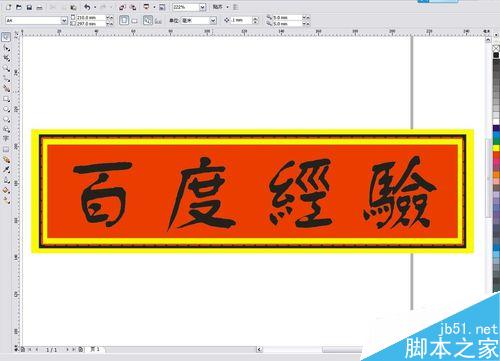Viewport: 500px width, 361px height.
Task: Select the 度 character on the banner
Action: 202,193
